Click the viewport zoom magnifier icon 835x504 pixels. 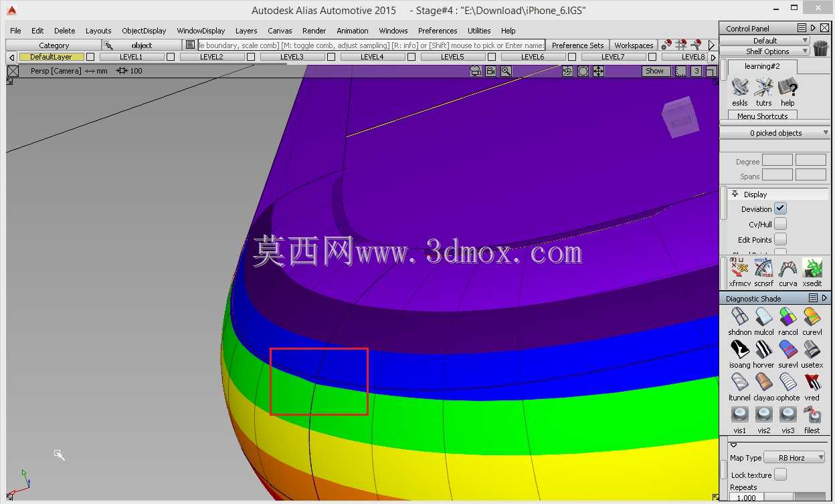tap(506, 71)
